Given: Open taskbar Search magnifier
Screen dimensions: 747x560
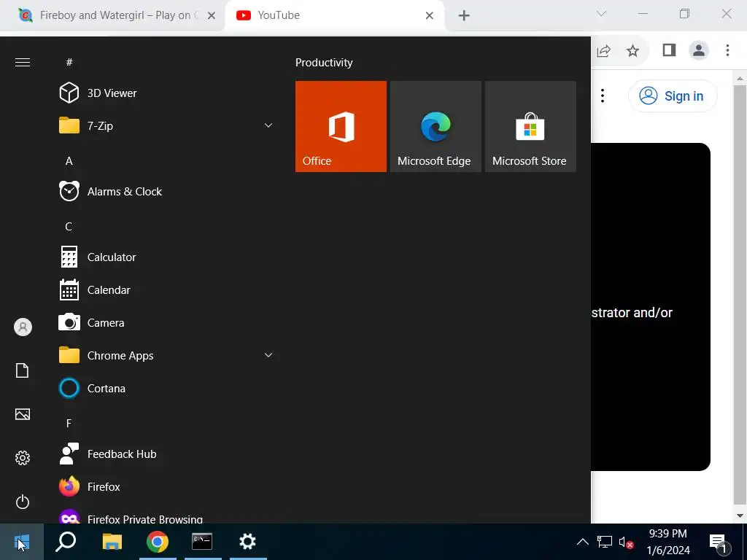Looking at the screenshot, I should coord(66,542).
